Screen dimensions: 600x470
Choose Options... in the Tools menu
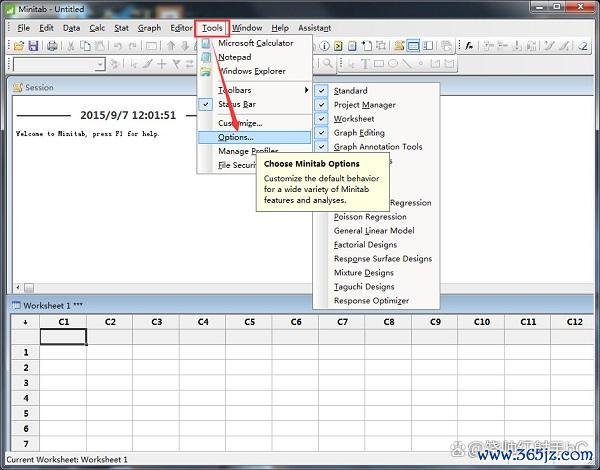tap(254, 137)
